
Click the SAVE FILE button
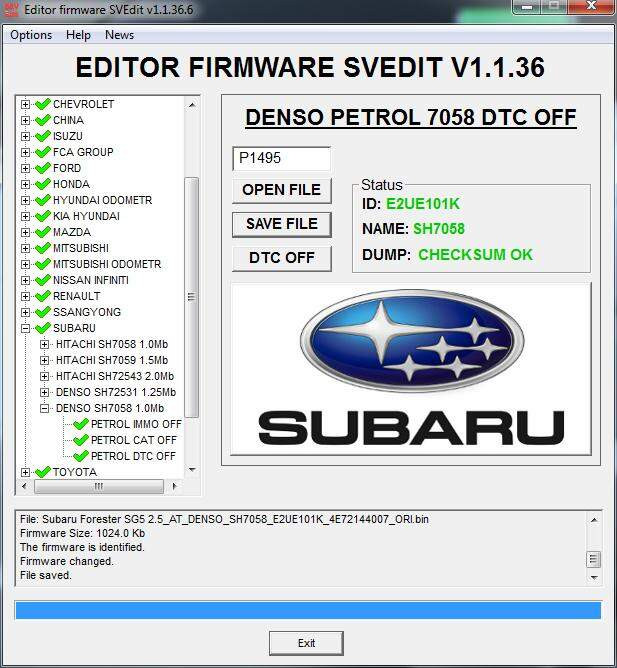pos(282,224)
